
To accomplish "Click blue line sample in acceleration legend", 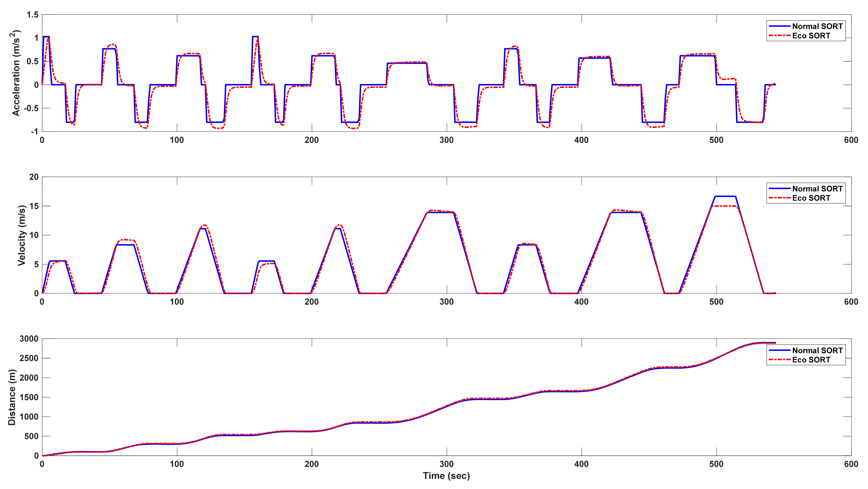I will point(779,26).
